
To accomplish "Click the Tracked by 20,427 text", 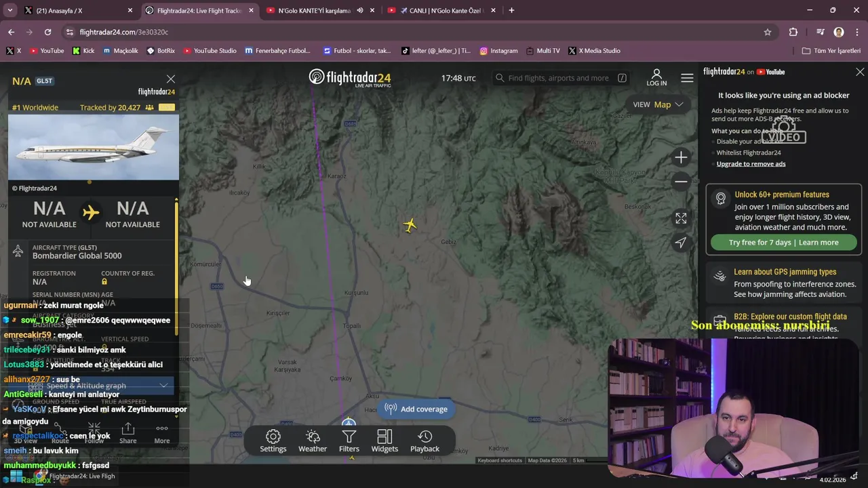I will [x=110, y=107].
